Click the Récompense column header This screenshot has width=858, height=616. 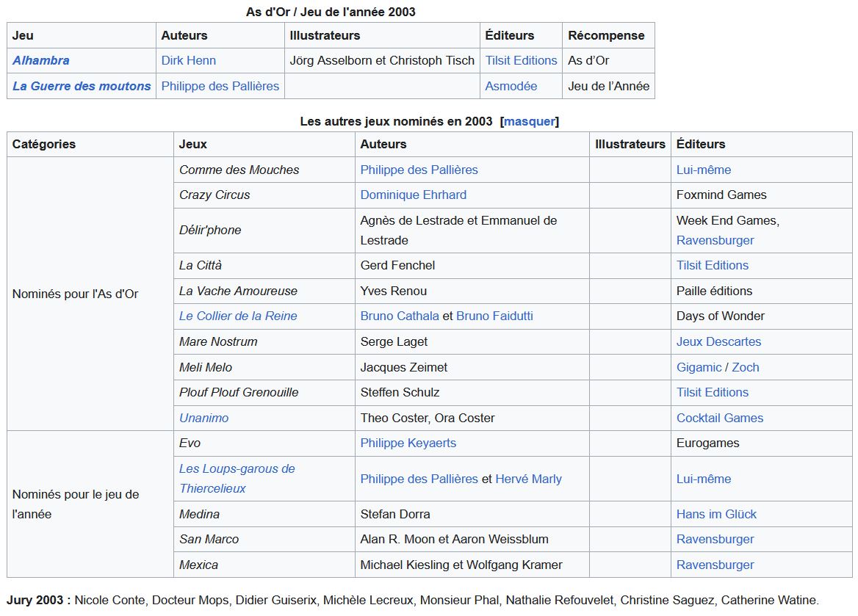[608, 35]
